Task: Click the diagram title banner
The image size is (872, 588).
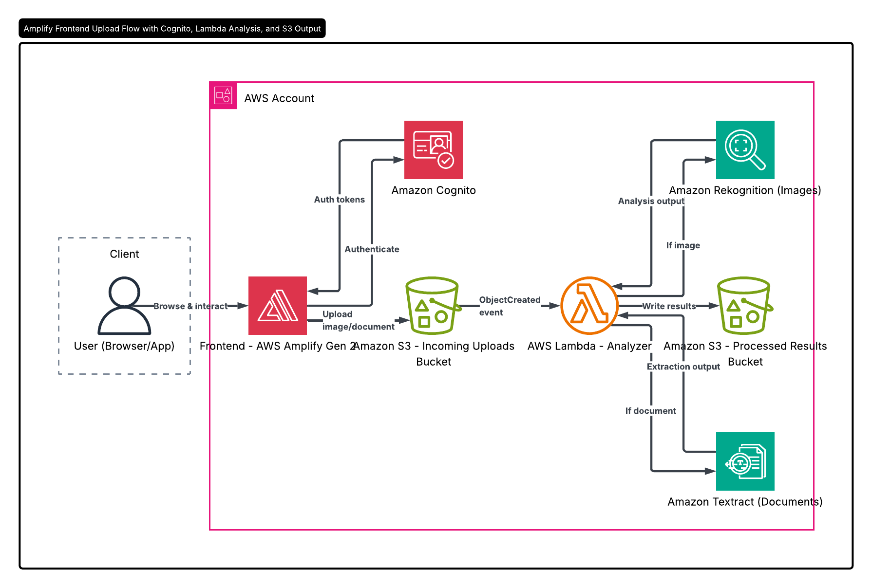Action: 172,28
